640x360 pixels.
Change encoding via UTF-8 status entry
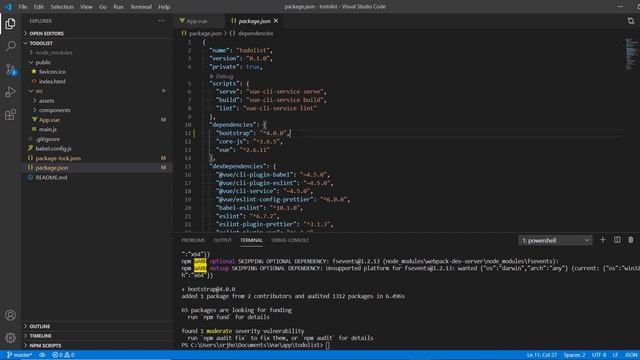click(x=599, y=355)
